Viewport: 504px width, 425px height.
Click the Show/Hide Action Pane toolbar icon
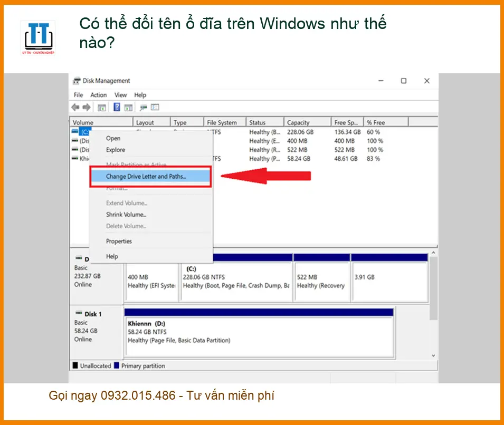(x=129, y=108)
